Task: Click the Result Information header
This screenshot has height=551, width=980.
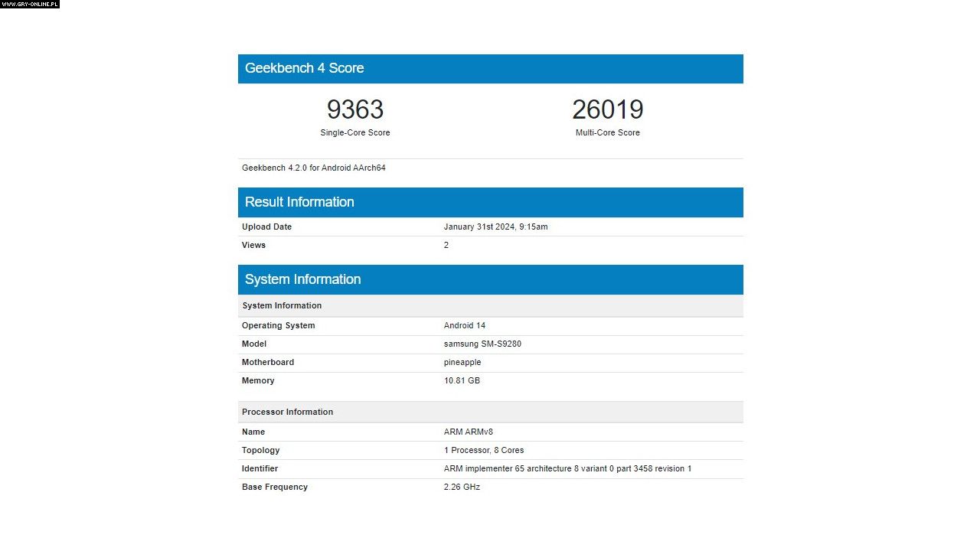Action: coord(299,202)
